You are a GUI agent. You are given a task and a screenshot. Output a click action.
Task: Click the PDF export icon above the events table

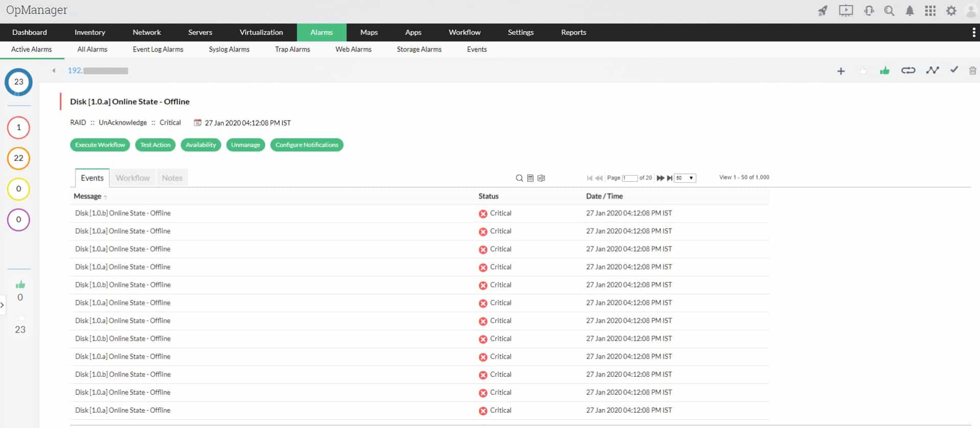pos(530,178)
